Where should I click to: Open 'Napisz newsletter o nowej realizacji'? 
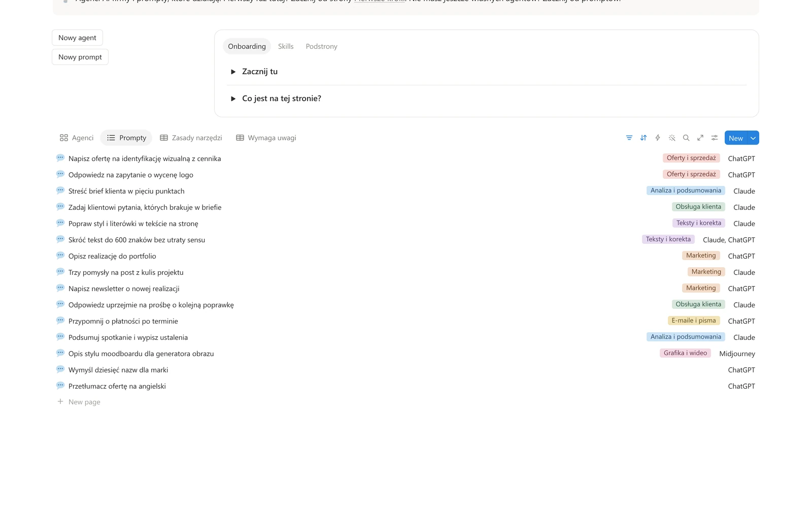pos(124,289)
